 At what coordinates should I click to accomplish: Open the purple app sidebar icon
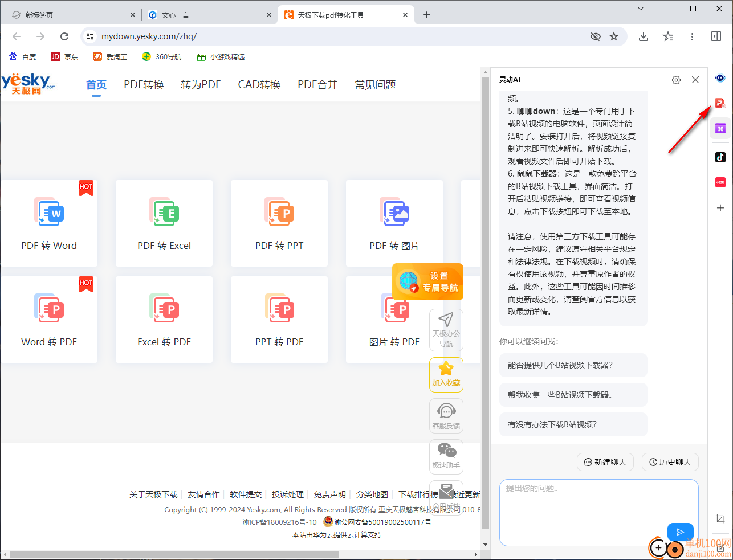tap(720, 129)
